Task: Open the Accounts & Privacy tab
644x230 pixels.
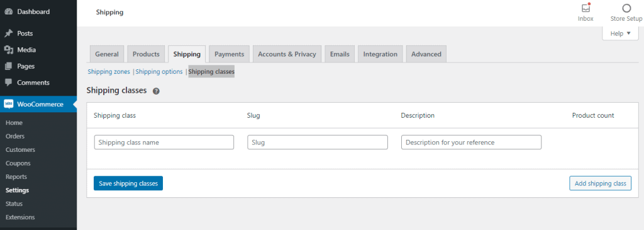Action: 287,54
